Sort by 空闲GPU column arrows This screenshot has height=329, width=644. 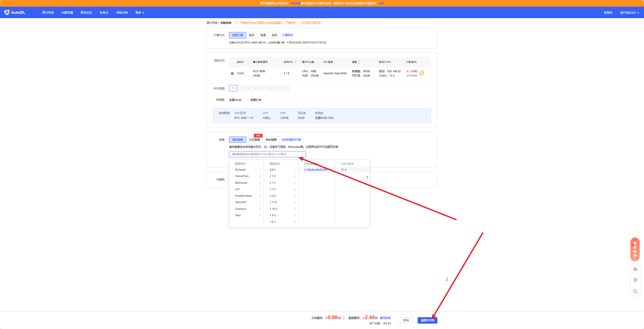296,62
